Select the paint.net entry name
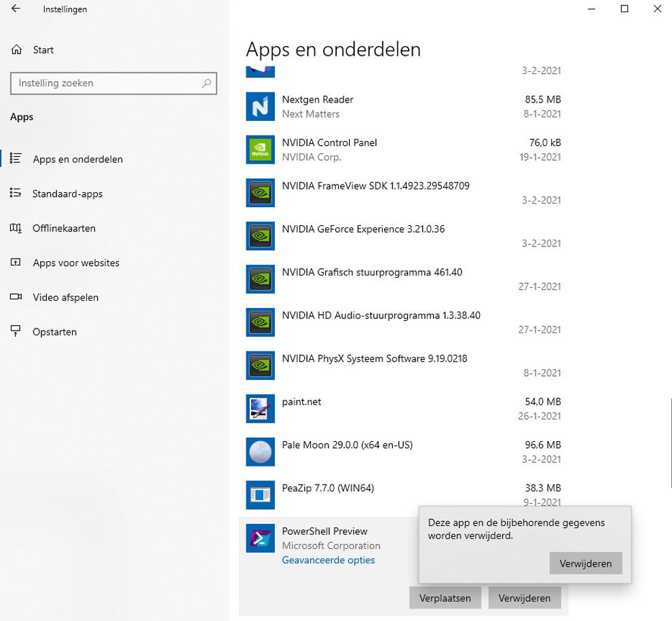 (301, 402)
